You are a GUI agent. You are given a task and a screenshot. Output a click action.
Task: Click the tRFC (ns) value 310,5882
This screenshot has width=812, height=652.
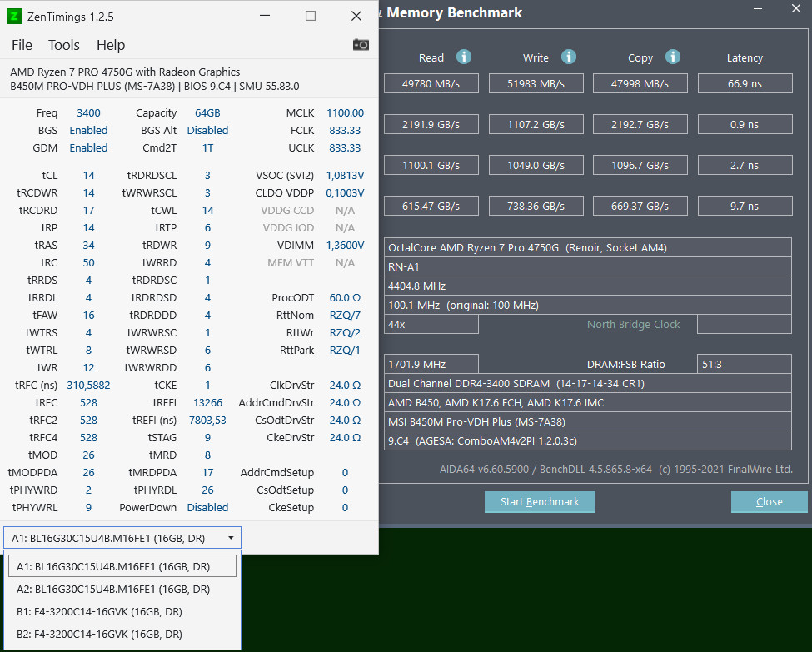click(88, 386)
